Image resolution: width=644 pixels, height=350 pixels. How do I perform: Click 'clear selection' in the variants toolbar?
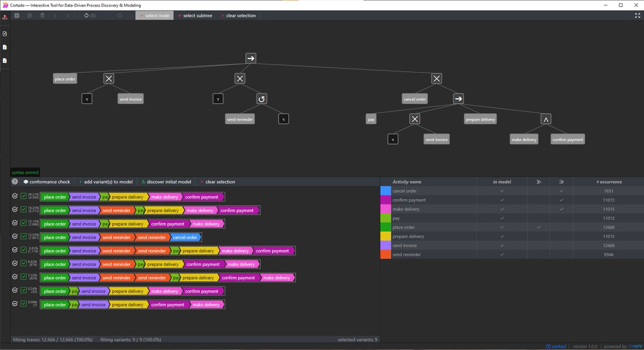(x=217, y=181)
